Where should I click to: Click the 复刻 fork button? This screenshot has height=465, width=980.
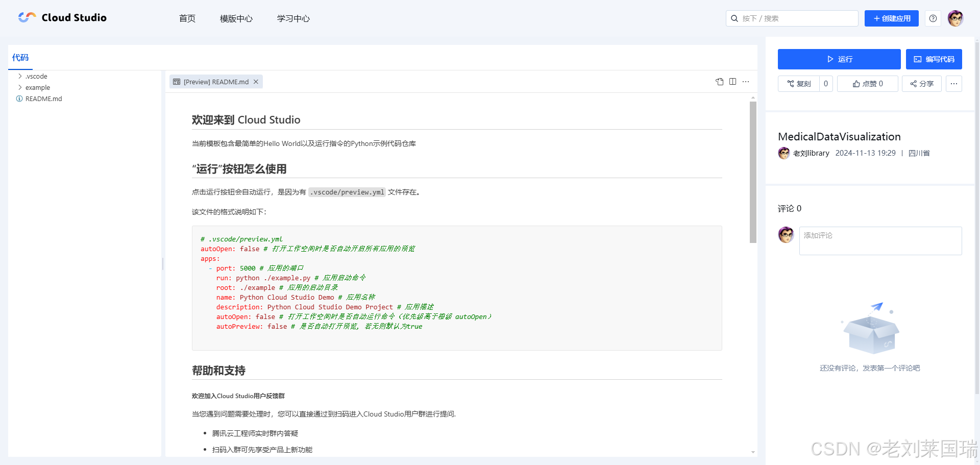pyautogui.click(x=799, y=84)
